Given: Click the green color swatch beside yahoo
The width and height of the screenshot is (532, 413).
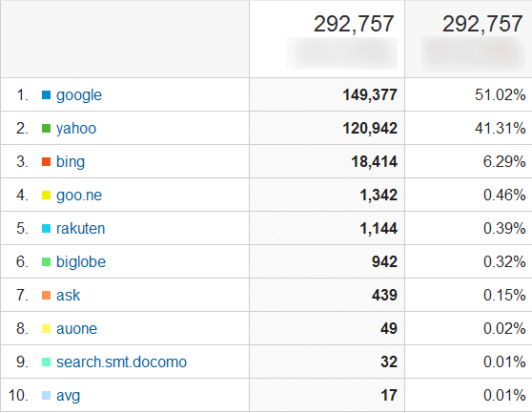Looking at the screenshot, I should (x=46, y=128).
